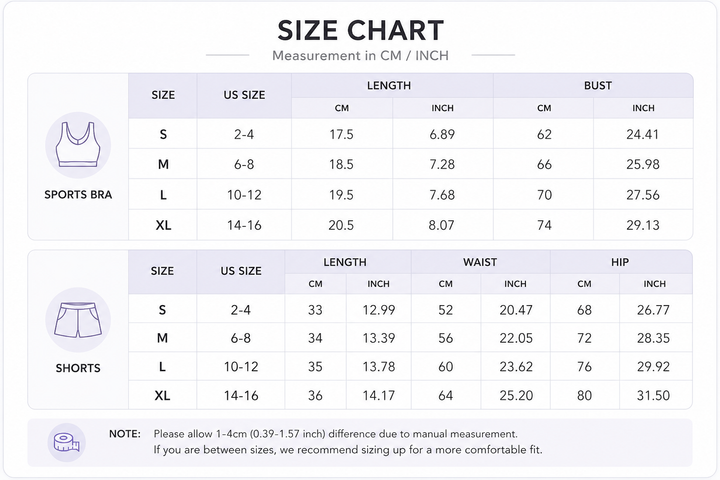This screenshot has height=480, width=720.
Task: Click the shorts icon
Action: click(x=78, y=320)
